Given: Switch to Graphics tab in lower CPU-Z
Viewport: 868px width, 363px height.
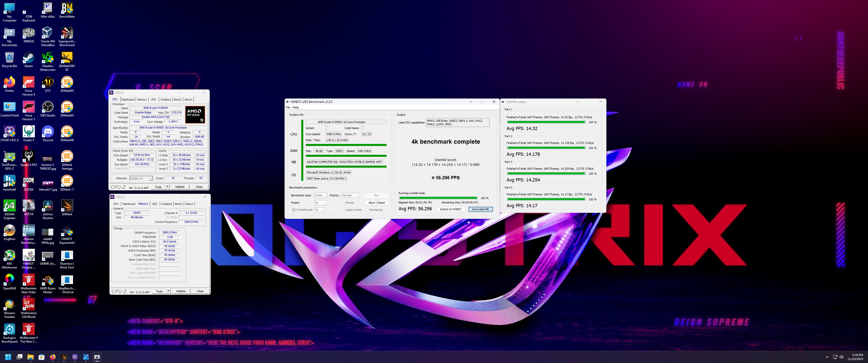Looking at the screenshot, I should click(x=167, y=204).
